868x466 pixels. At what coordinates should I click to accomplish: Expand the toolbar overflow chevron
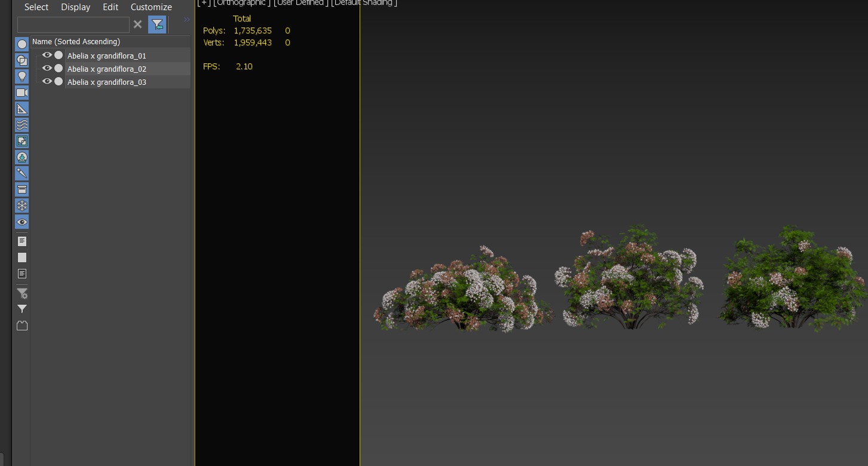[186, 20]
